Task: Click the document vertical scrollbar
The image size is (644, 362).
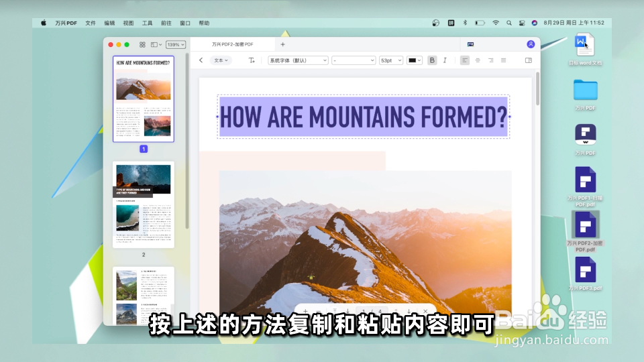Action: (537, 89)
